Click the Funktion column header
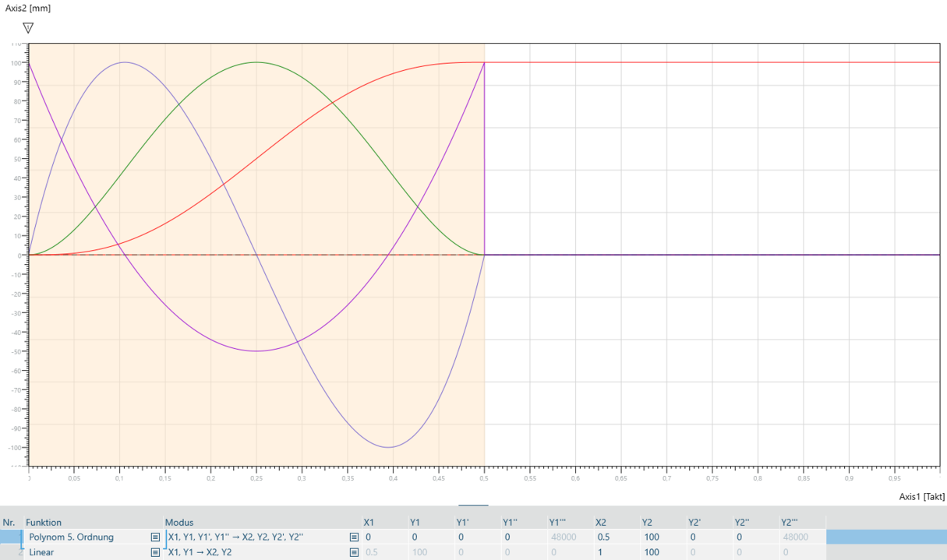The image size is (947, 560). tap(44, 523)
